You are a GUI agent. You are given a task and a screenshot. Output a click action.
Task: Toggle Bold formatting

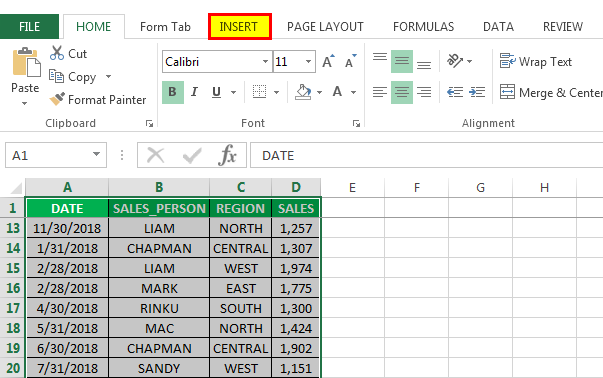point(173,92)
